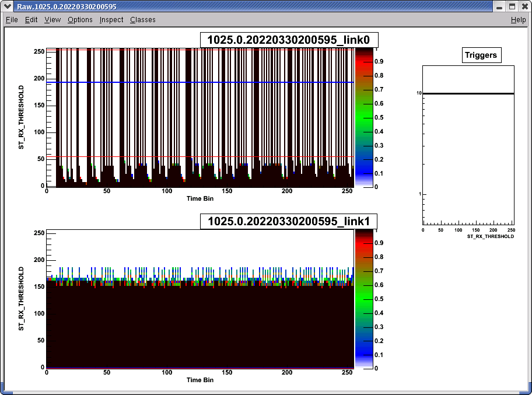Select the 1025.0.20220330200595_link1 title box

click(290, 221)
